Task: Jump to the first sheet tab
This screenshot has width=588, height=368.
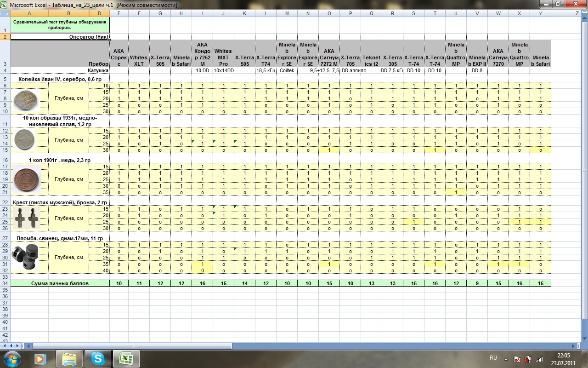Action: [x=5, y=345]
